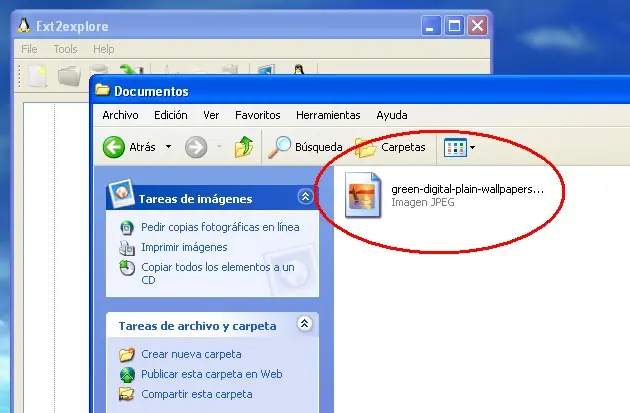
Task: Click the Vistas view mode icon
Action: coord(455,147)
